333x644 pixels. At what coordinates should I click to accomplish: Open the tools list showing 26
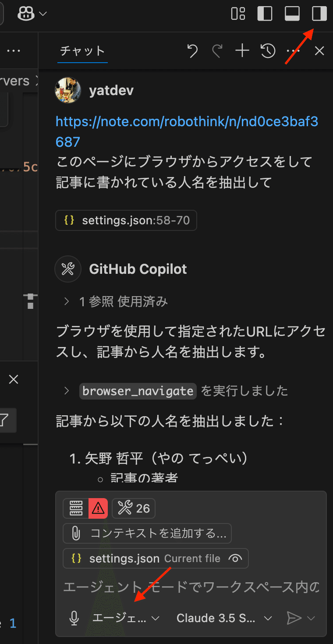coord(134,508)
